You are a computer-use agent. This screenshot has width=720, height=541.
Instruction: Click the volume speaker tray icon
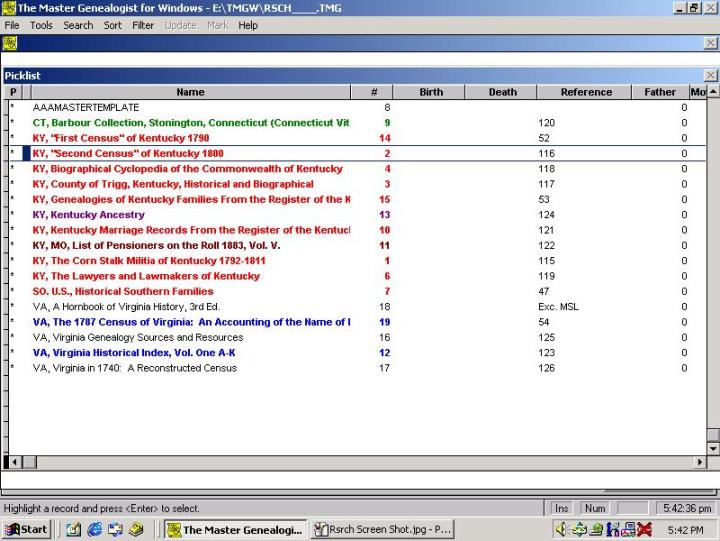point(561,530)
